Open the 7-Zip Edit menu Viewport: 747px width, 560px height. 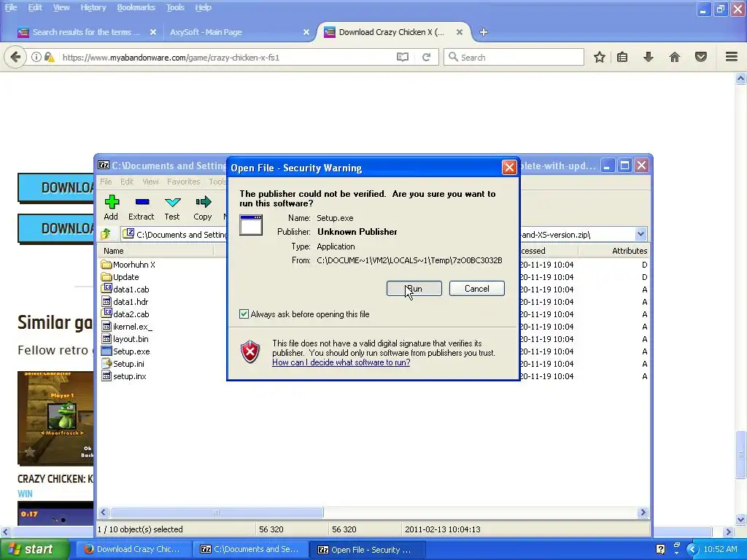(x=127, y=182)
